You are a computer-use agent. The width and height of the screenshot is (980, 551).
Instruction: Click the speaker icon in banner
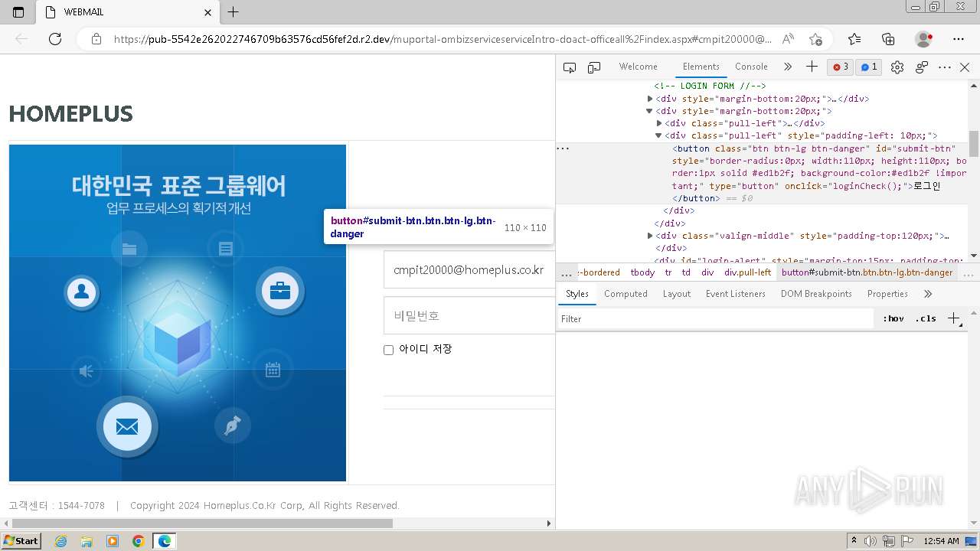87,371
